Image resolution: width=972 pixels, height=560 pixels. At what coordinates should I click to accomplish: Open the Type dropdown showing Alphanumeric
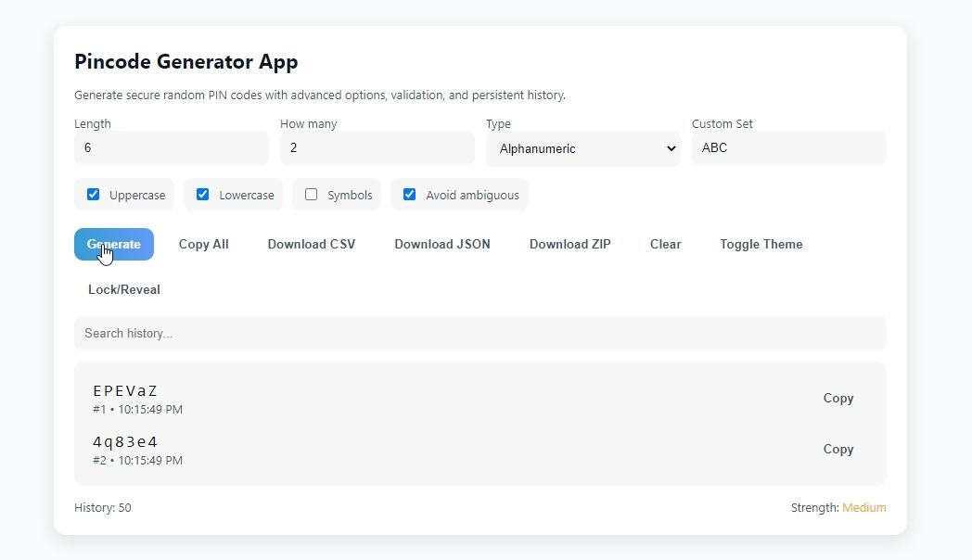582,148
